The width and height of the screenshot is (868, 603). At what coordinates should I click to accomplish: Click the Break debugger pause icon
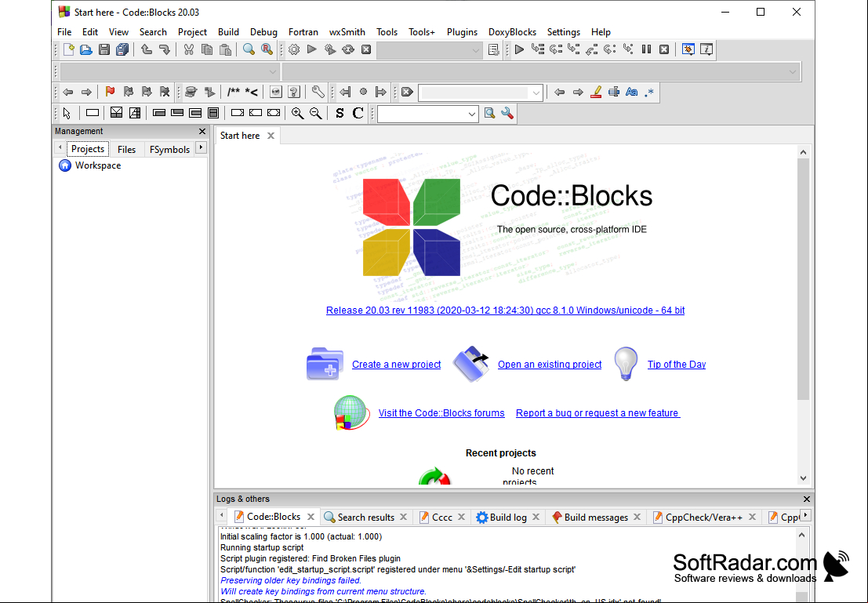click(646, 50)
